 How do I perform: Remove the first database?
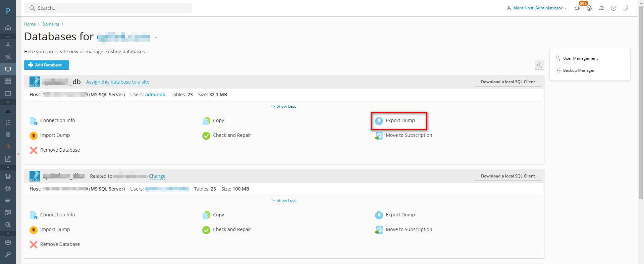[x=55, y=150]
